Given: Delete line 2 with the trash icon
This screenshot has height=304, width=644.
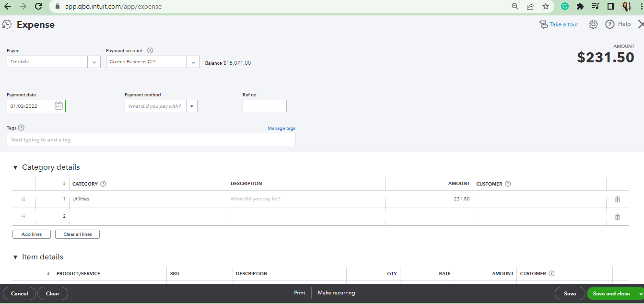Looking at the screenshot, I should point(618,216).
